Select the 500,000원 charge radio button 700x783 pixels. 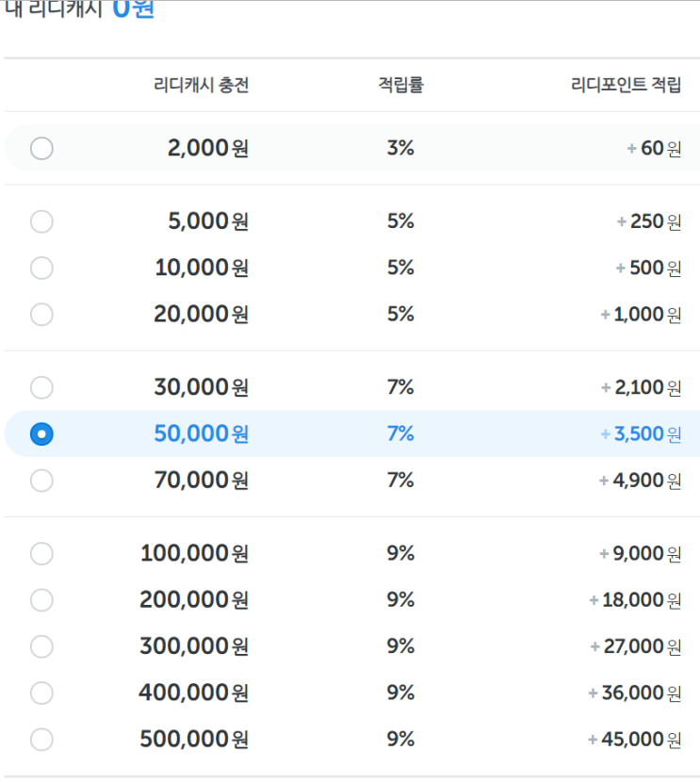pos(41,740)
